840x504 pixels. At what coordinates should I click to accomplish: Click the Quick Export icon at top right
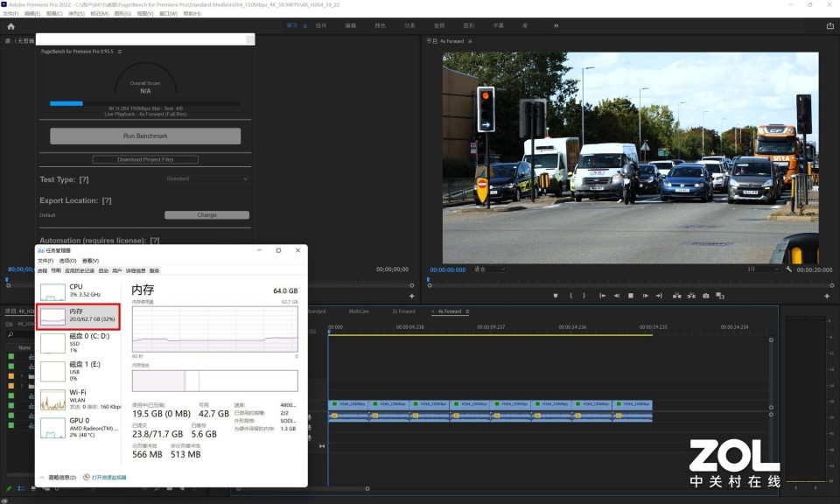(829, 26)
